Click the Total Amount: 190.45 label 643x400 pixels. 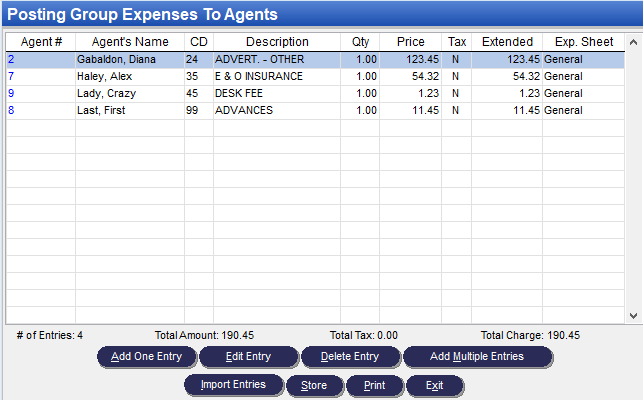click(204, 336)
